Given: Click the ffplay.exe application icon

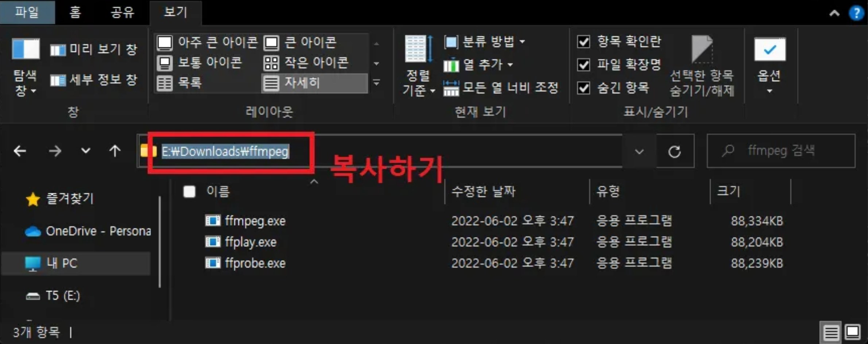Looking at the screenshot, I should tap(213, 242).
